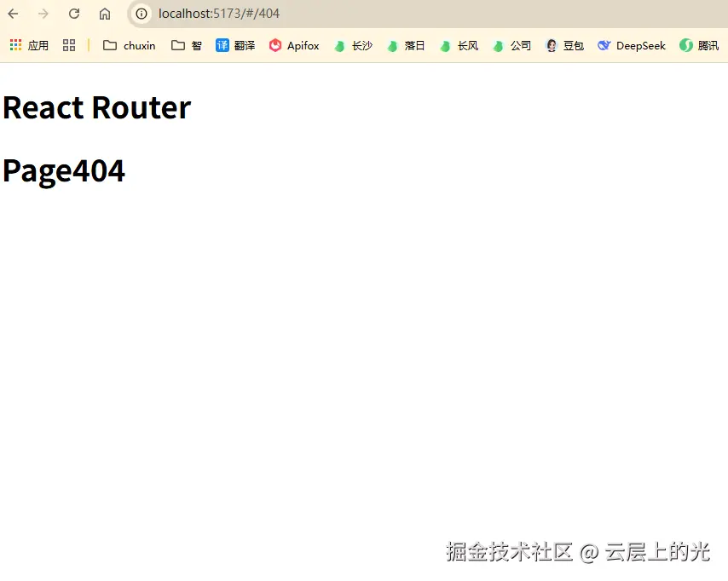Expand the 智 bookmark folder

(187, 45)
